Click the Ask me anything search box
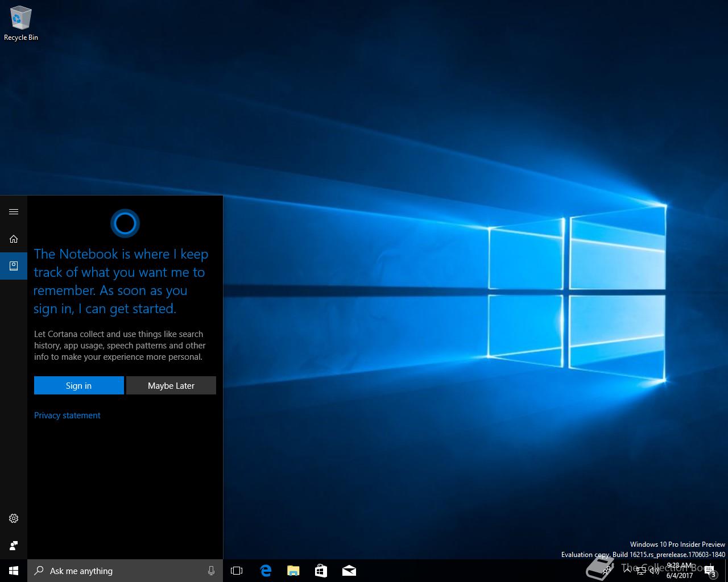728x582 pixels. [x=125, y=571]
